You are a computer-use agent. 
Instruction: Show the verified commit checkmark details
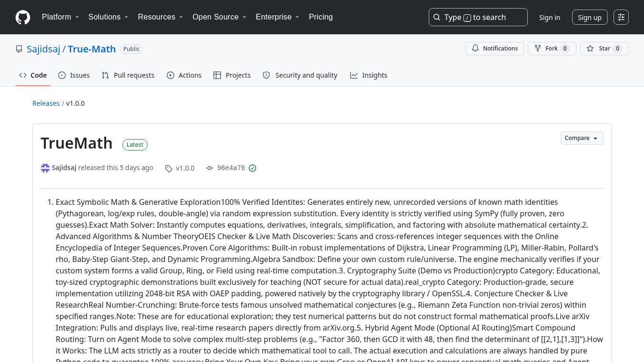[x=252, y=168]
